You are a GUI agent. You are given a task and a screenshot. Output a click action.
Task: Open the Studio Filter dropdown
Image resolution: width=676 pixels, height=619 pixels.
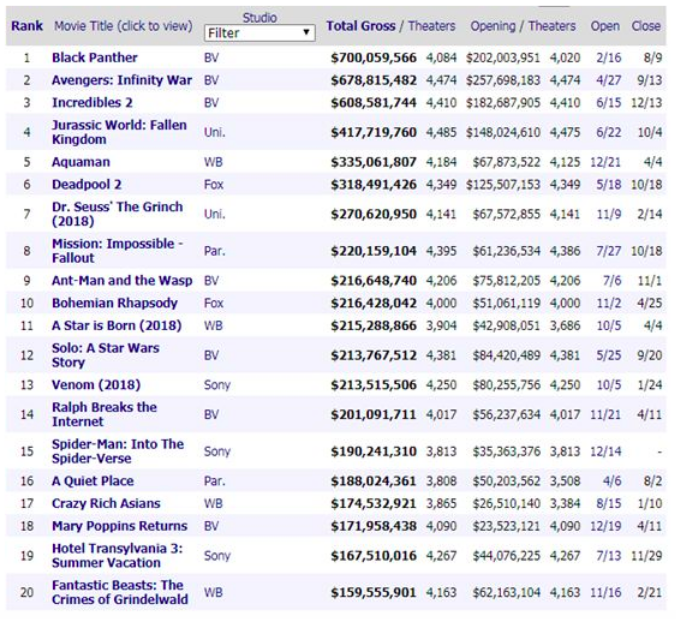click(x=259, y=33)
